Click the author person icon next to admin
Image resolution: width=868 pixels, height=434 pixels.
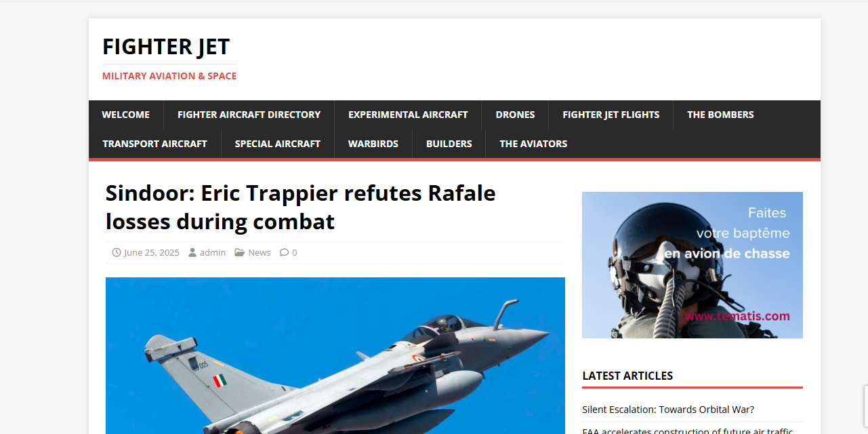pyautogui.click(x=192, y=252)
